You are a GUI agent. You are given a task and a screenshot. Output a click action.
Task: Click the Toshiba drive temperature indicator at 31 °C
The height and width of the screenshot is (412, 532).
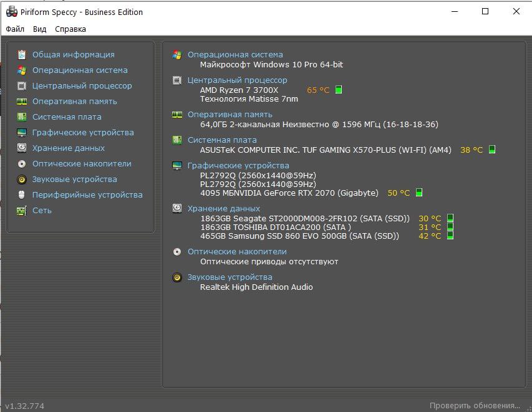[450, 226]
